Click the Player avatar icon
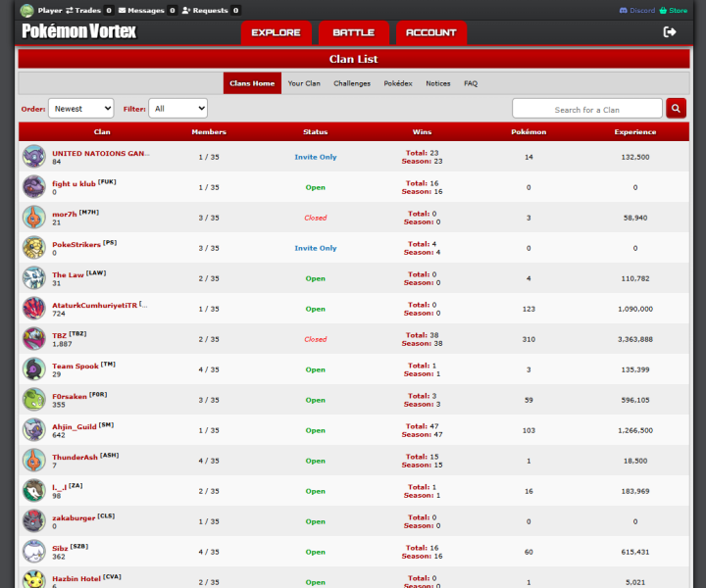Viewport: 706px width, 588px height. pyautogui.click(x=27, y=11)
